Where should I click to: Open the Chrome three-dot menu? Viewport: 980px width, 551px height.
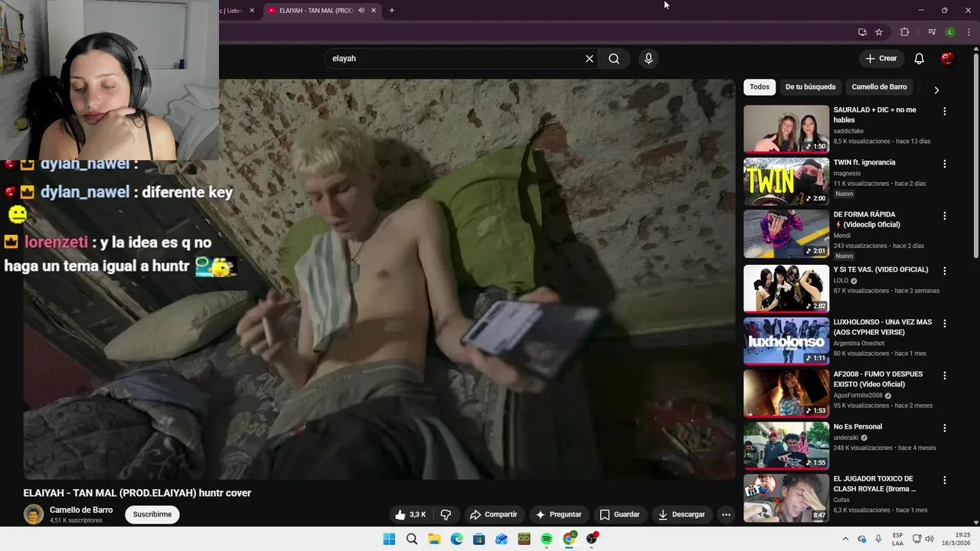(x=969, y=32)
